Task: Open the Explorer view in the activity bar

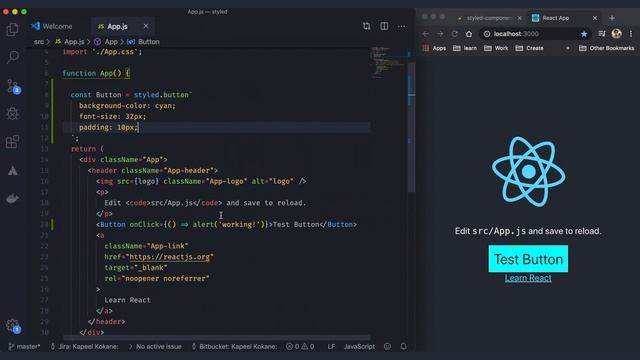Action: click(x=13, y=29)
